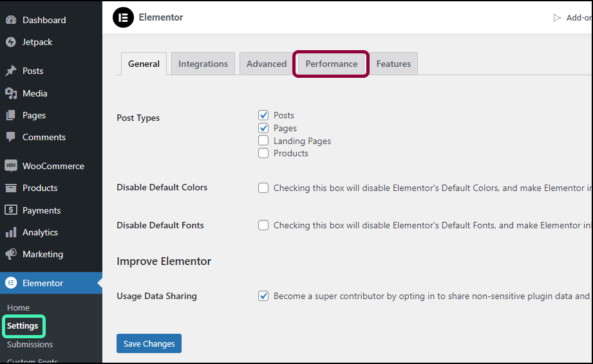This screenshot has width=593, height=364.
Task: Enable Landing Pages post type checkbox
Action: pyautogui.click(x=263, y=141)
